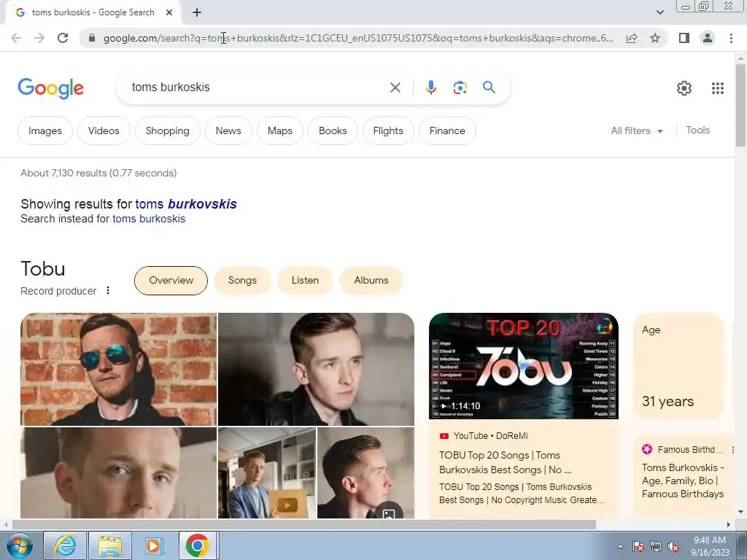Filter results by Videos
This screenshot has height=560, width=747.
104,131
